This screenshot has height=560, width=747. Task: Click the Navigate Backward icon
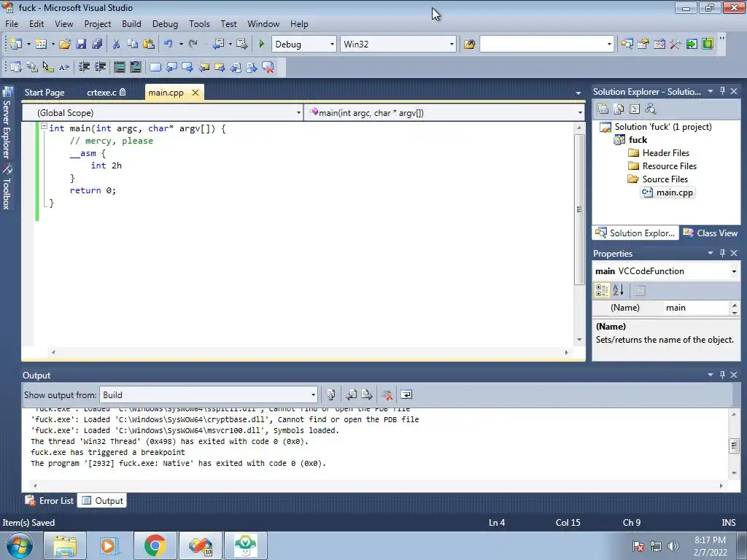tap(218, 44)
